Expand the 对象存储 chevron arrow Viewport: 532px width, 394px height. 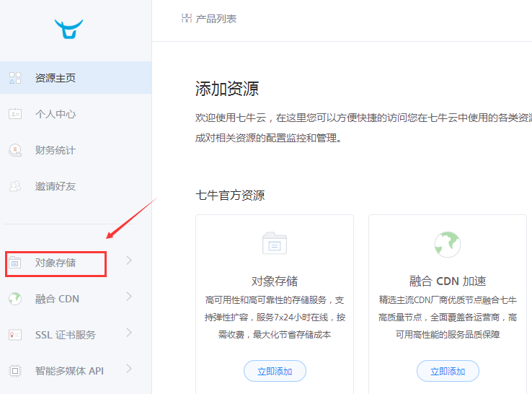[129, 261]
